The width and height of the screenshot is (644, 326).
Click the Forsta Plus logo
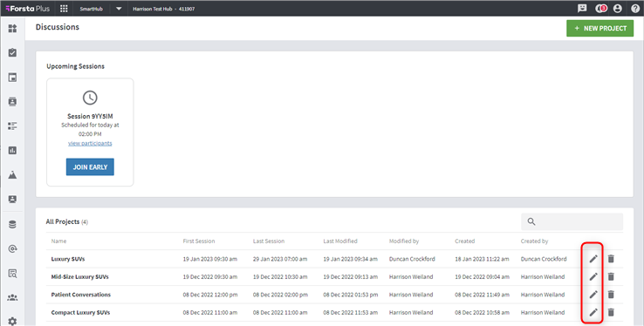(28, 9)
